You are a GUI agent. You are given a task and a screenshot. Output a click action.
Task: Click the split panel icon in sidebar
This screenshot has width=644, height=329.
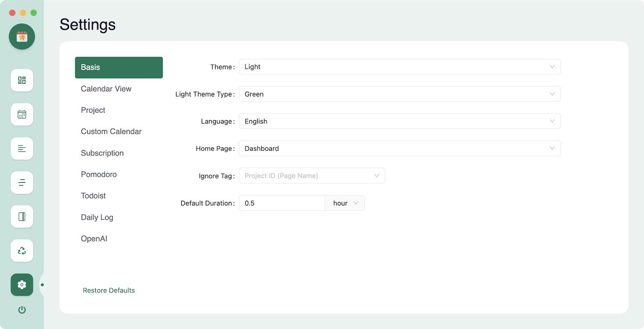22,217
